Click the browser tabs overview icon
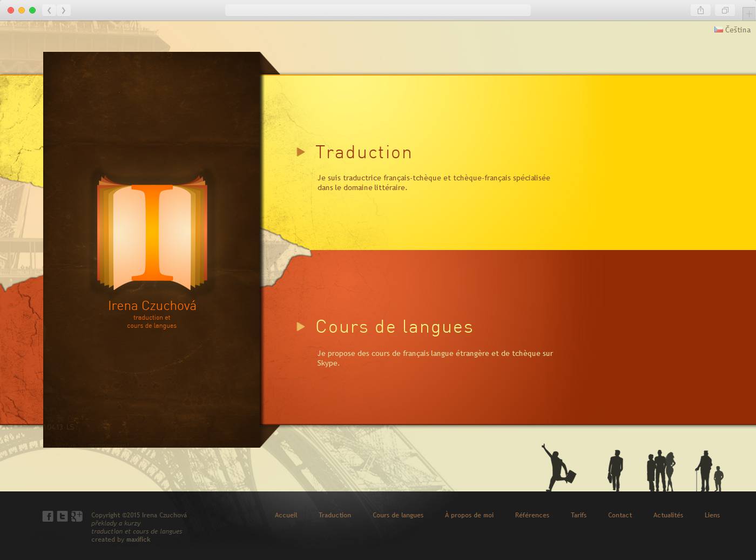 (x=725, y=10)
